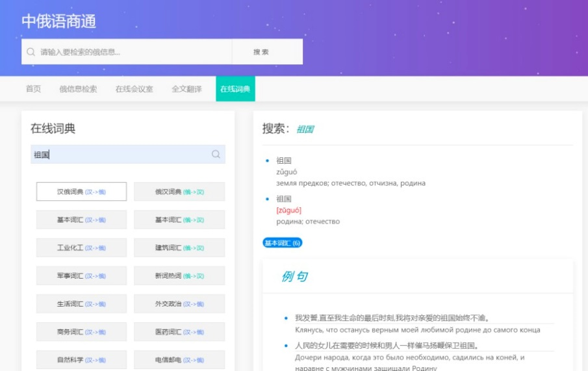Image resolution: width=588 pixels, height=371 pixels.
Task: Pick the 新词热词 dictionary option
Action: 179,275
